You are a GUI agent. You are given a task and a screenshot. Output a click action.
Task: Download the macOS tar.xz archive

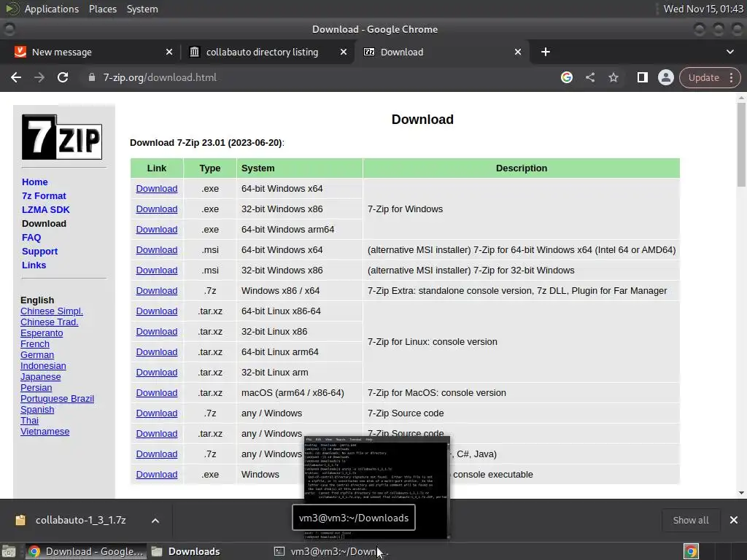click(x=157, y=393)
